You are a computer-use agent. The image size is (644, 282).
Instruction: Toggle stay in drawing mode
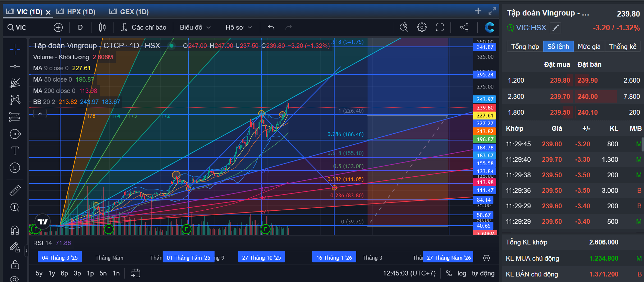(x=15, y=247)
